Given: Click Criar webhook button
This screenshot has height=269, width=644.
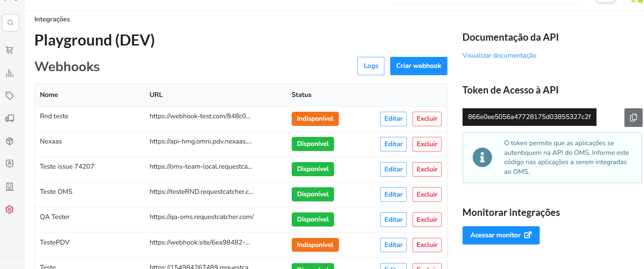Looking at the screenshot, I should 419,66.
